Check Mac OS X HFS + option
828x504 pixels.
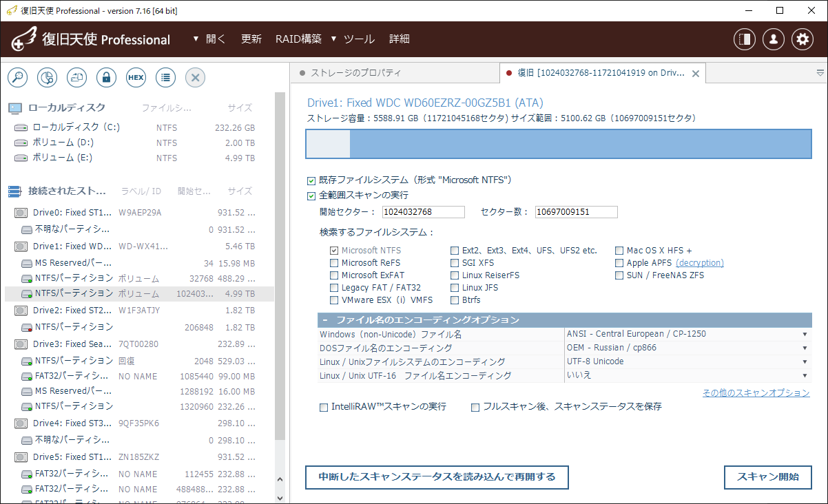click(620, 251)
